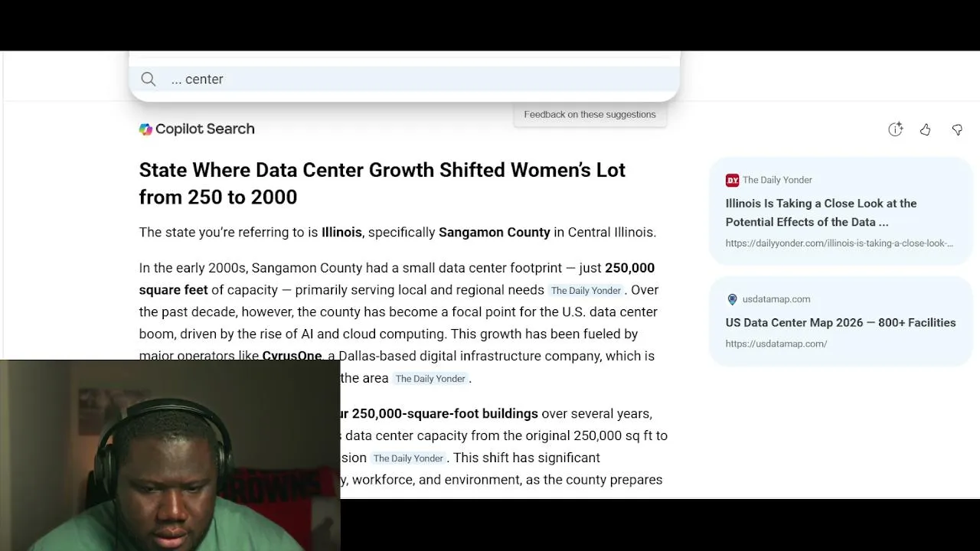
Task: Click the "Copilot Search" label text
Action: pyautogui.click(x=205, y=129)
